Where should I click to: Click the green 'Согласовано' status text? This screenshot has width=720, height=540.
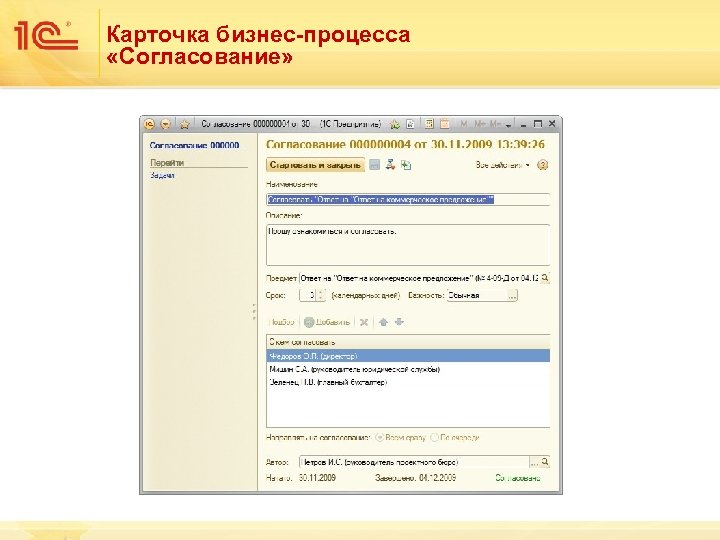[518, 478]
